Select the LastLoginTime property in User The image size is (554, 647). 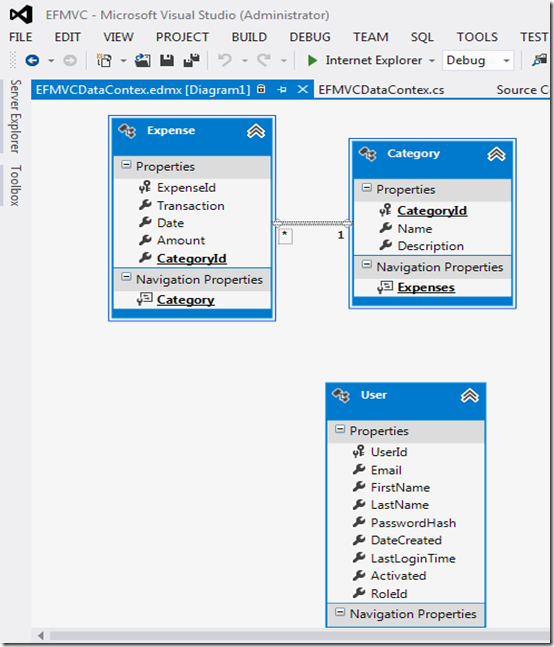pyautogui.click(x=413, y=558)
